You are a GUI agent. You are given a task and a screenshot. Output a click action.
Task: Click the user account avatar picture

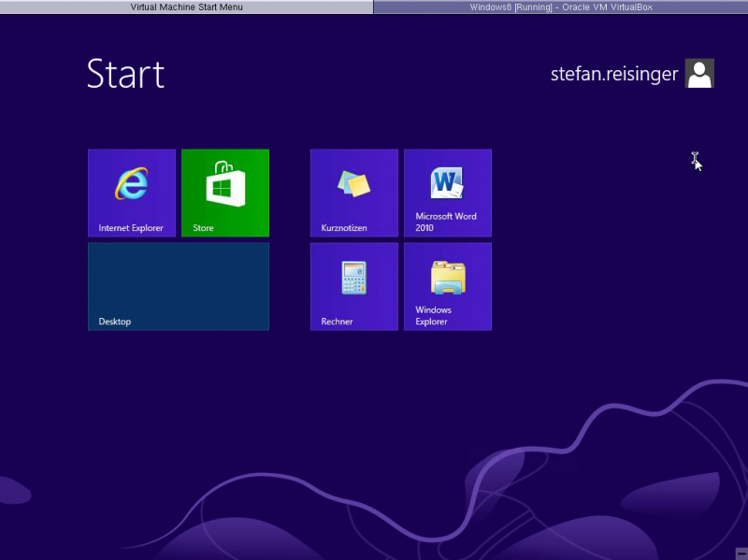[699, 73]
